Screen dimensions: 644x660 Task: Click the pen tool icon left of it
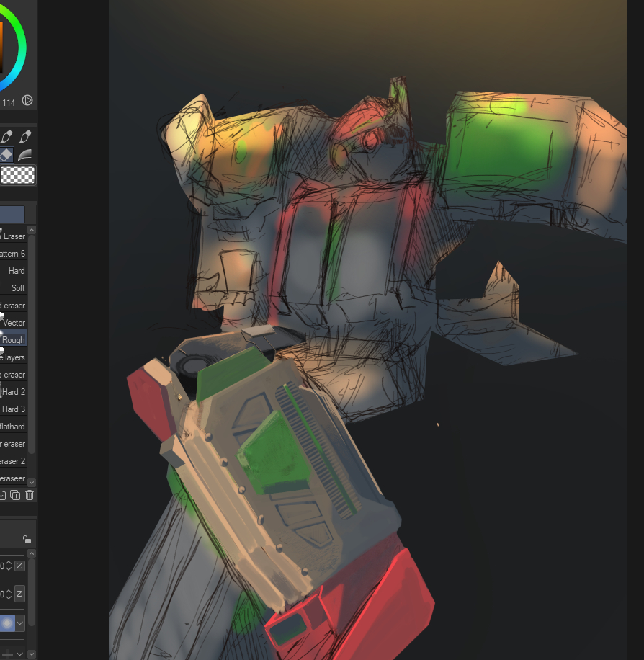[x=6, y=136]
